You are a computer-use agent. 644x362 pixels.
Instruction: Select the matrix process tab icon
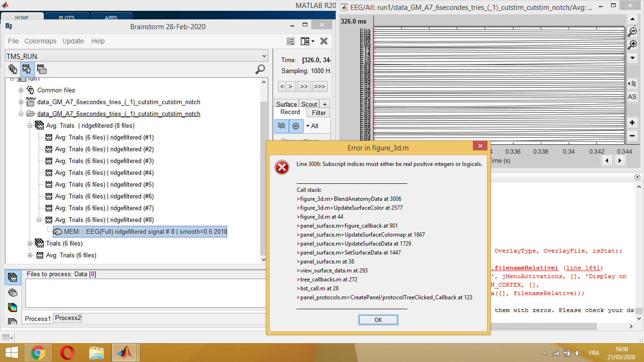point(13,321)
